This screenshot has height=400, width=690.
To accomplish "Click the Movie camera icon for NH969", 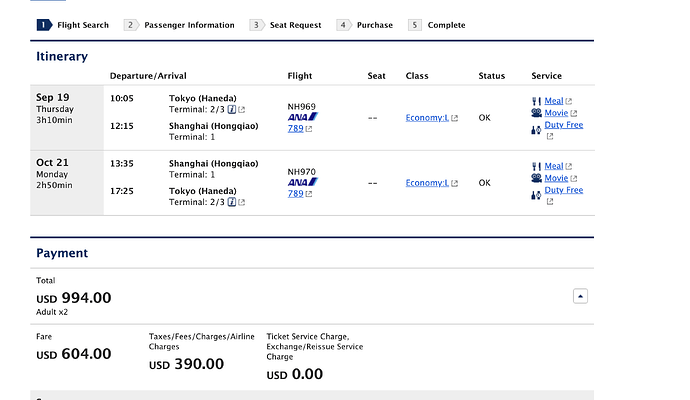I will pos(536,113).
